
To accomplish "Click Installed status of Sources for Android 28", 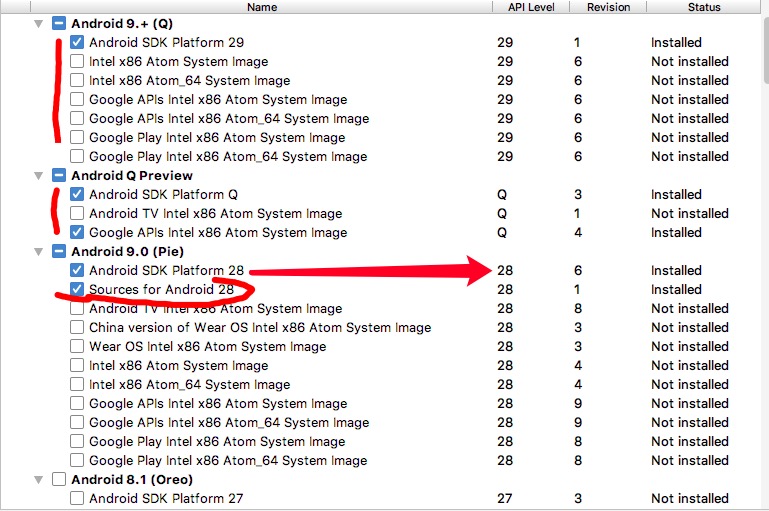I will coord(676,289).
